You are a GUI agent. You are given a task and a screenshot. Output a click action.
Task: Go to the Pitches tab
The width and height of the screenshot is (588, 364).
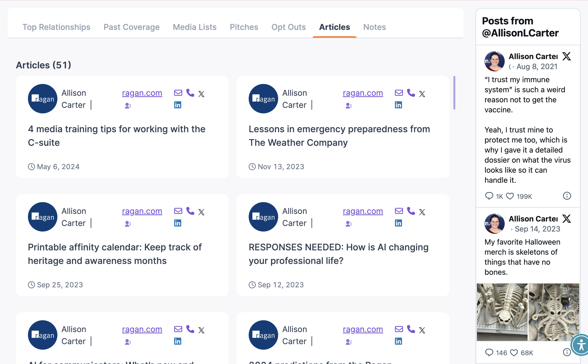point(244,27)
